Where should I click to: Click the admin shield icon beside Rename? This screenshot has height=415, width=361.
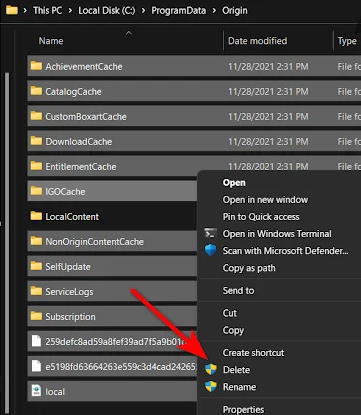pos(210,387)
